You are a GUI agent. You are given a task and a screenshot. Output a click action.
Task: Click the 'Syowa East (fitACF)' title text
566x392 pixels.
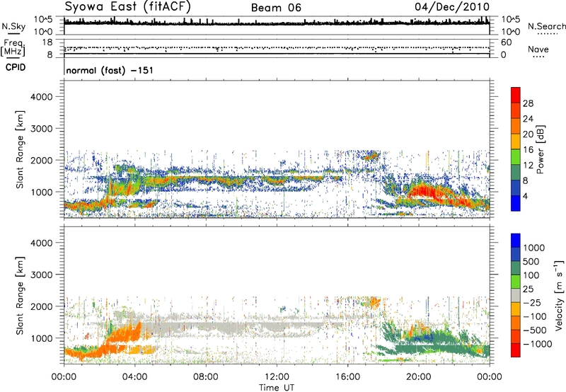(128, 7)
